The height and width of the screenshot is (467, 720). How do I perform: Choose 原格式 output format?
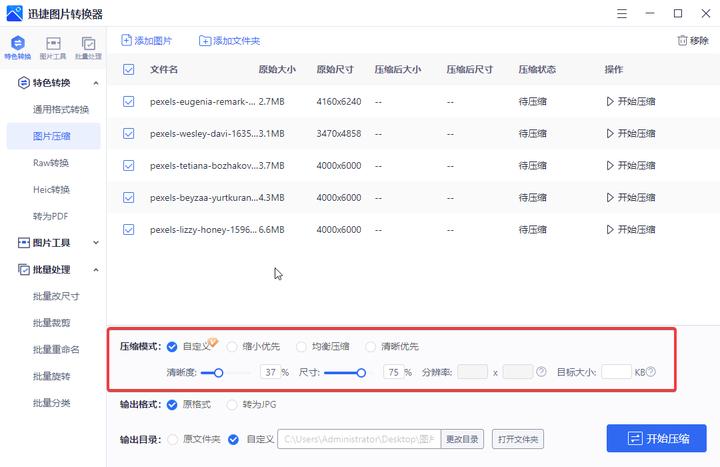click(172, 405)
